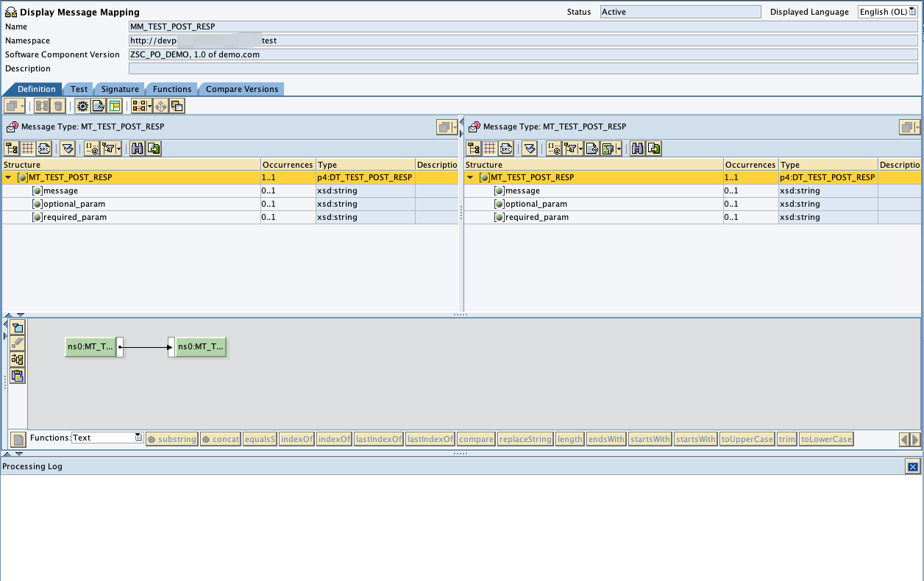Click the binoculars find icon in source pane
The height and width of the screenshot is (581, 924).
point(137,149)
